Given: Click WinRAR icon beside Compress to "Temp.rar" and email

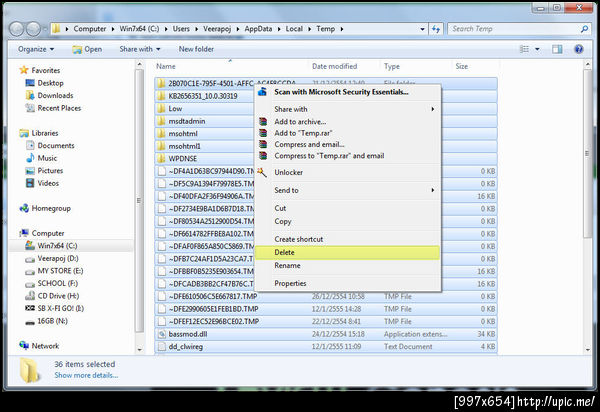Looking at the screenshot, I should point(263,156).
